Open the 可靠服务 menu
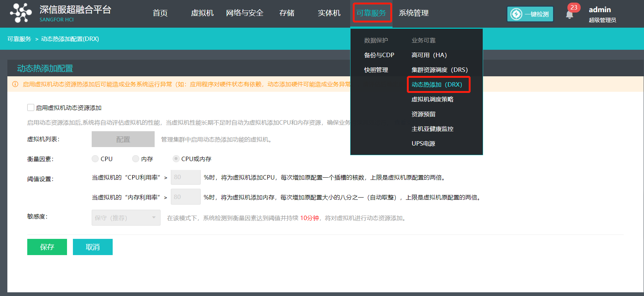Viewport: 644px width, 296px height. (x=371, y=13)
